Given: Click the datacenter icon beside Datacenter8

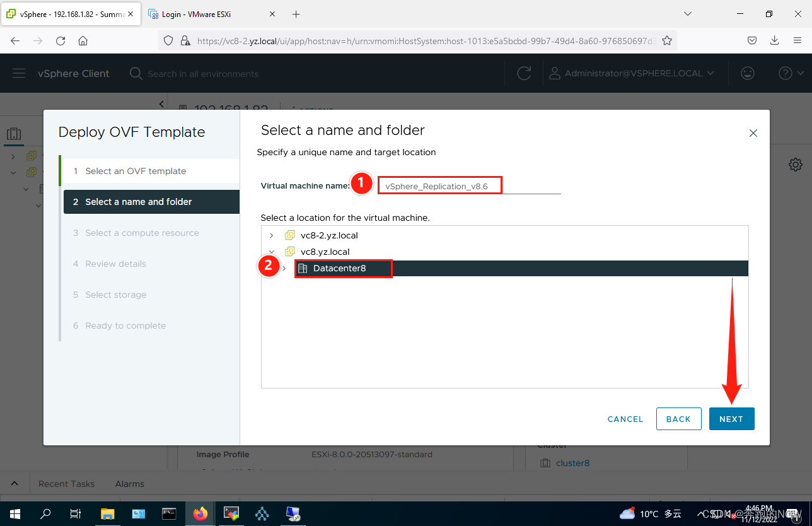Looking at the screenshot, I should pyautogui.click(x=303, y=268).
